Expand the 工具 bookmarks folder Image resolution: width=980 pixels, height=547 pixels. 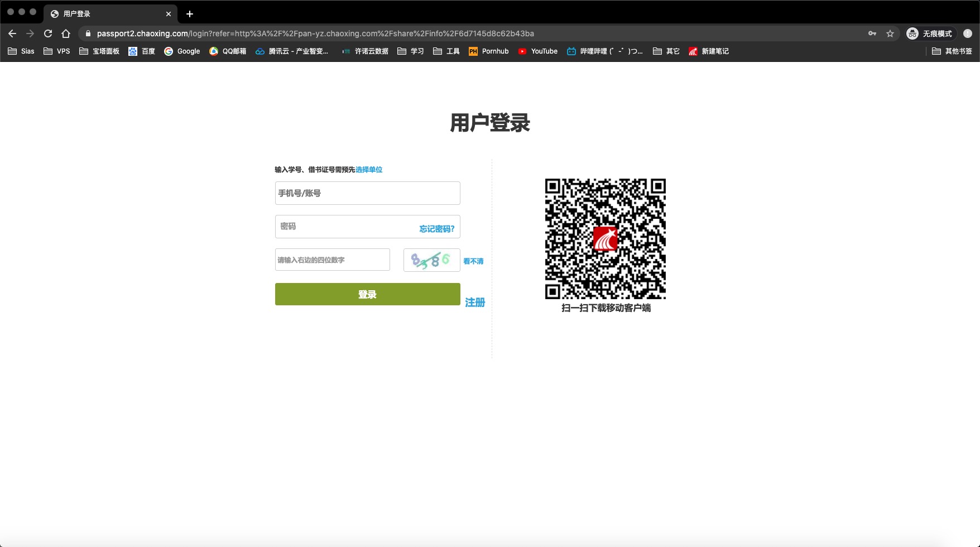(x=446, y=51)
